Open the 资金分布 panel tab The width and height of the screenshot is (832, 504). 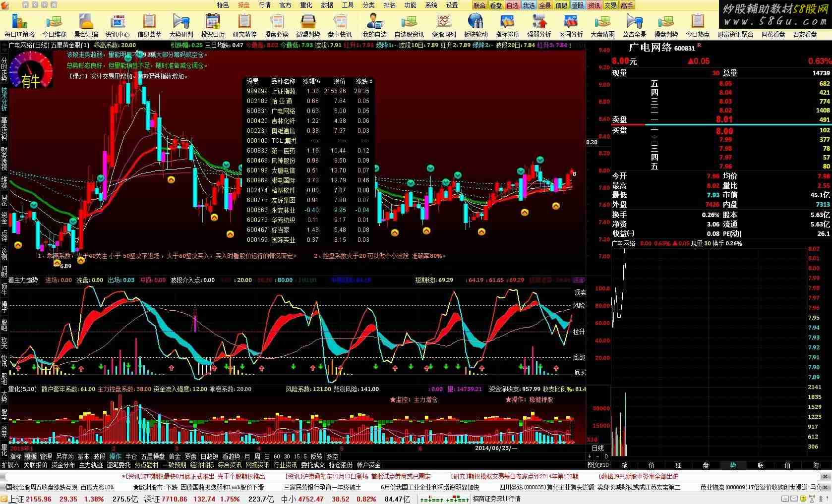tap(63, 465)
